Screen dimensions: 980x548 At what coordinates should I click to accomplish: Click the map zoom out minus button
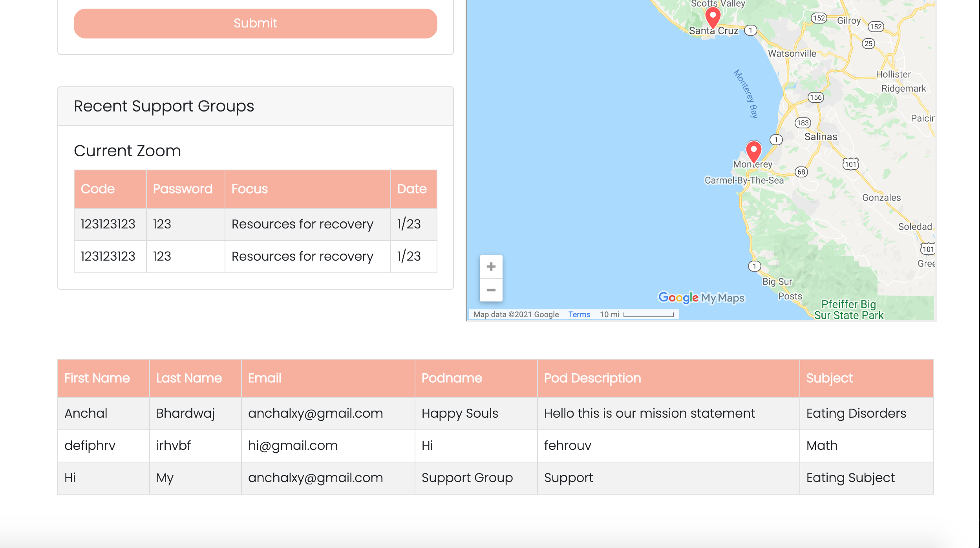tap(491, 290)
